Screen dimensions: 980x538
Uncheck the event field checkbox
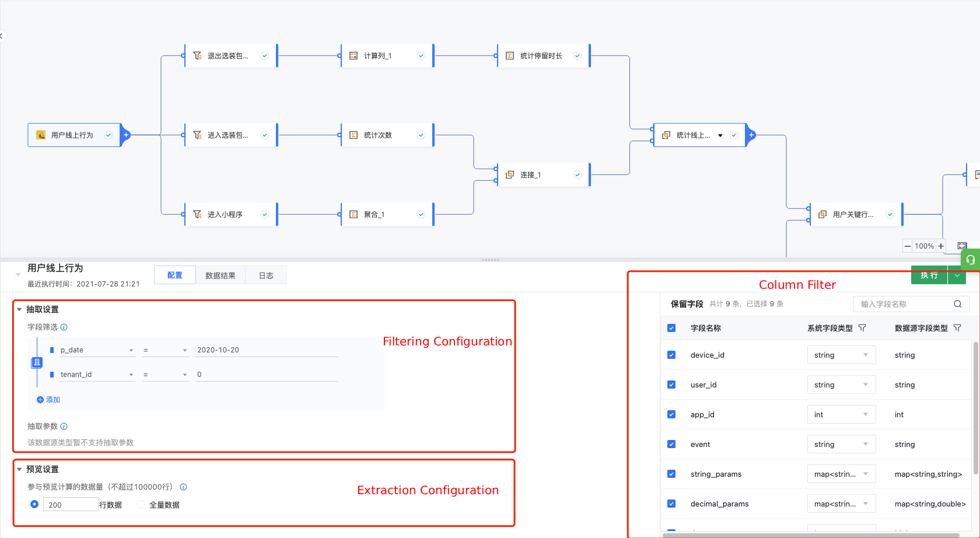[x=671, y=444]
